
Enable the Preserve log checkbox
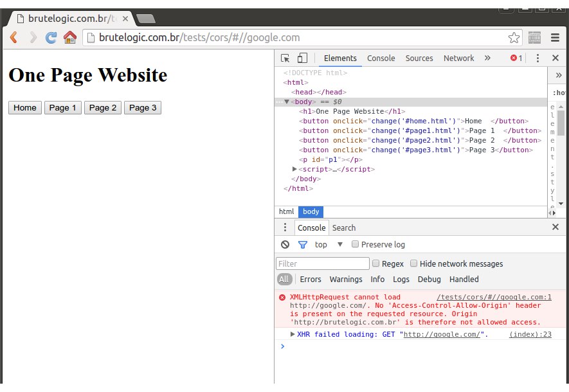click(x=356, y=244)
